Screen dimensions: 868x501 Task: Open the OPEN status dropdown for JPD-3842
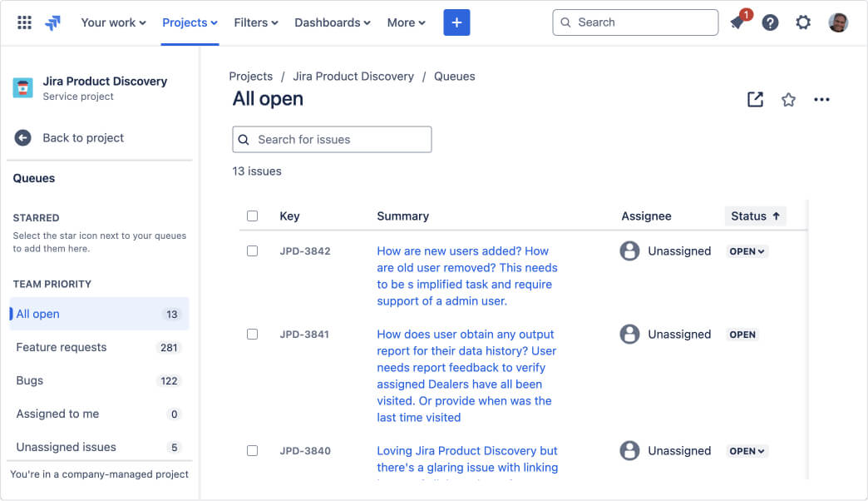tap(747, 251)
